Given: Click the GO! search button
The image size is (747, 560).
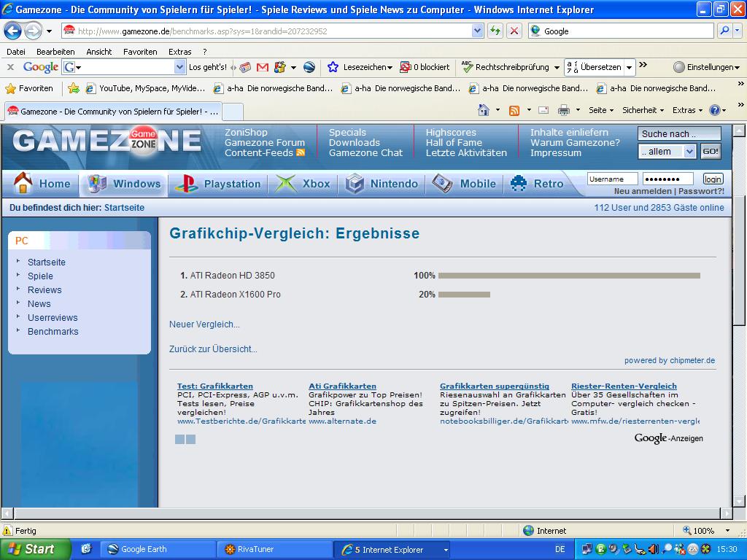Looking at the screenshot, I should point(710,152).
